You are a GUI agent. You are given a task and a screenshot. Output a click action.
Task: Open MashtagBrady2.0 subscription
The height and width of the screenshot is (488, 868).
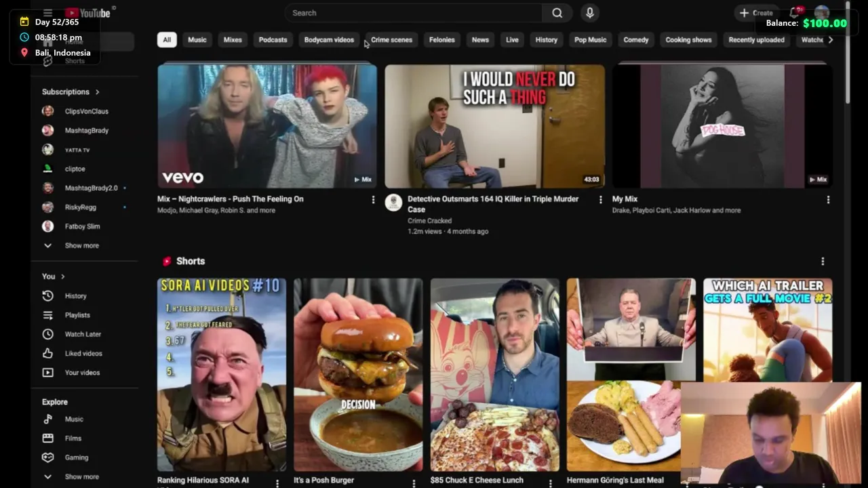tap(91, 188)
